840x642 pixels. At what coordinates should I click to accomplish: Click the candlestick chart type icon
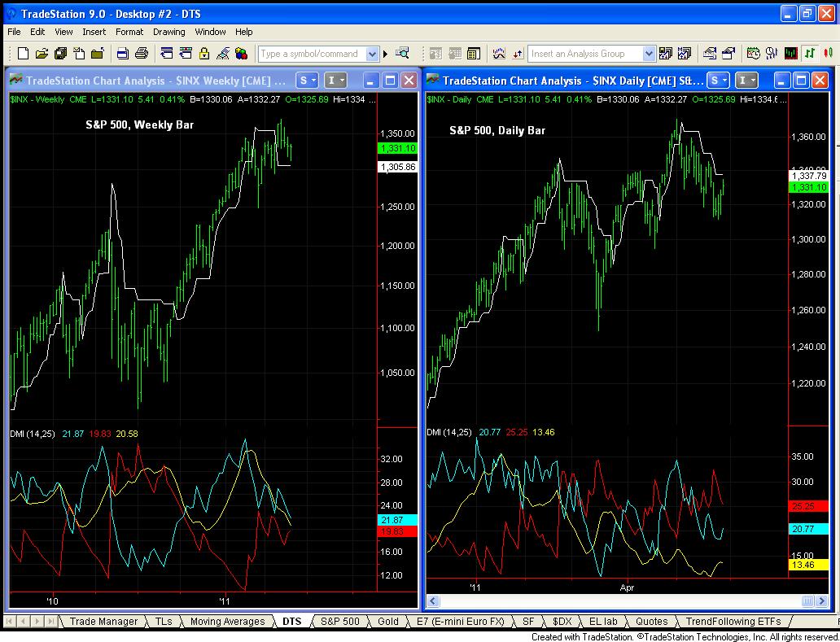(x=829, y=53)
